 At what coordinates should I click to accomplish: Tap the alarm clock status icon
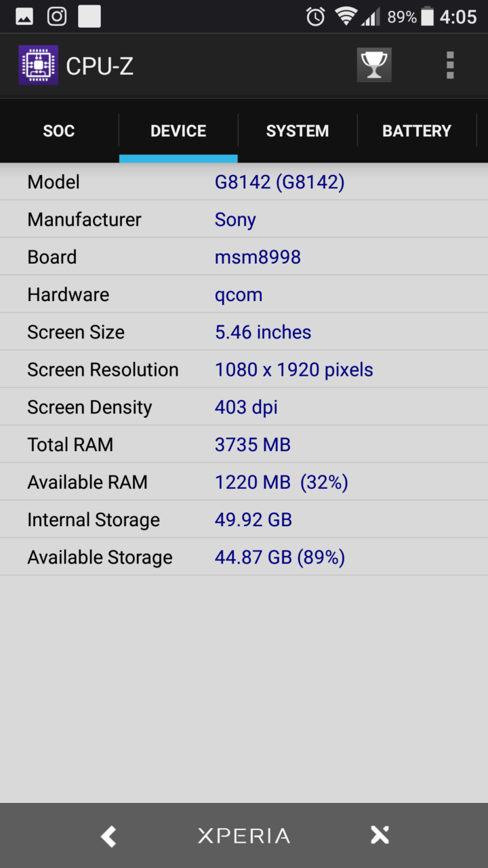pyautogui.click(x=315, y=17)
